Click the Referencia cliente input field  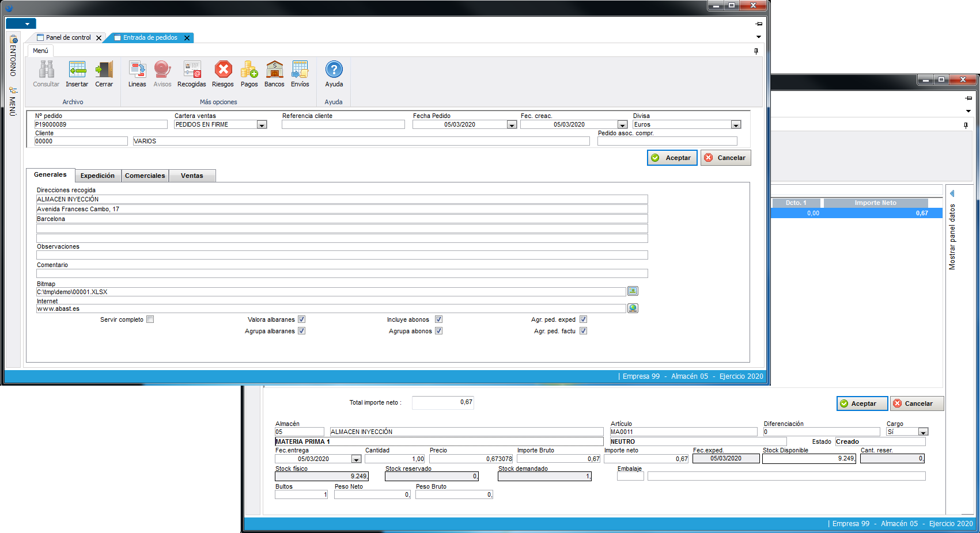[343, 124]
